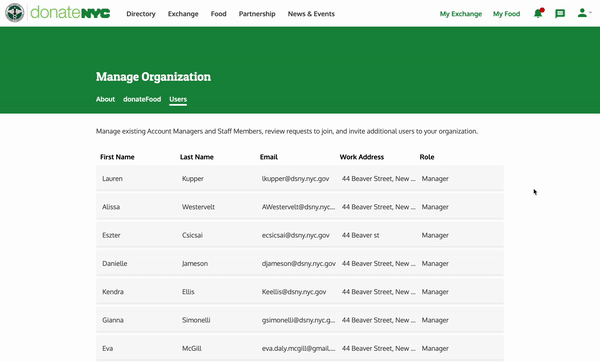
Task: Open the News & Events menu
Action: coord(311,14)
